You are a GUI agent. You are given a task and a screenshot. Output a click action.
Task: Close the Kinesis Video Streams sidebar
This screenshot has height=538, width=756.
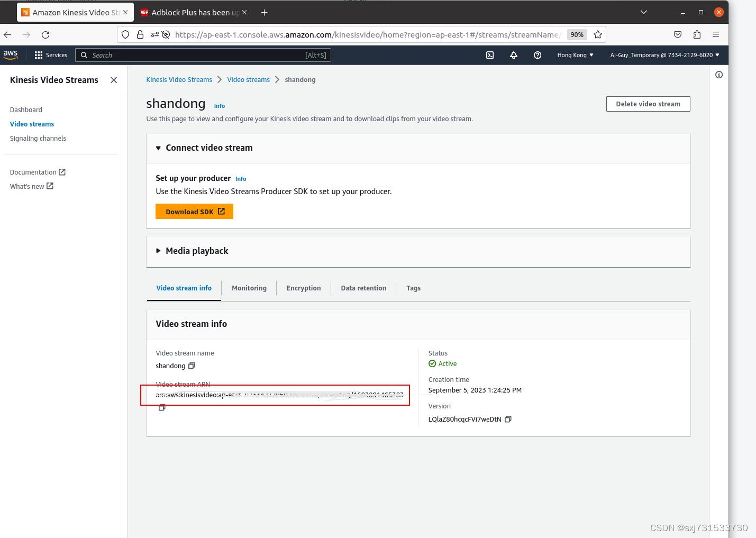point(114,80)
